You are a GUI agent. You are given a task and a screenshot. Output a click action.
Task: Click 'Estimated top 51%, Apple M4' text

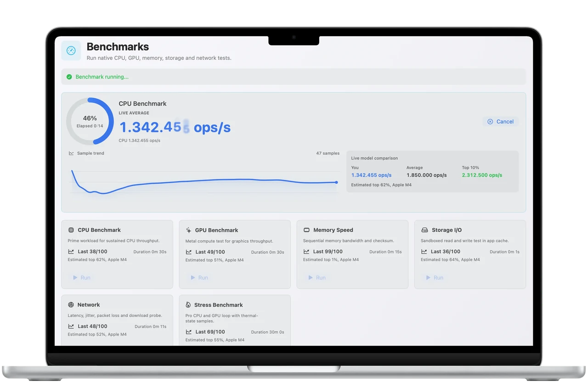(215, 260)
